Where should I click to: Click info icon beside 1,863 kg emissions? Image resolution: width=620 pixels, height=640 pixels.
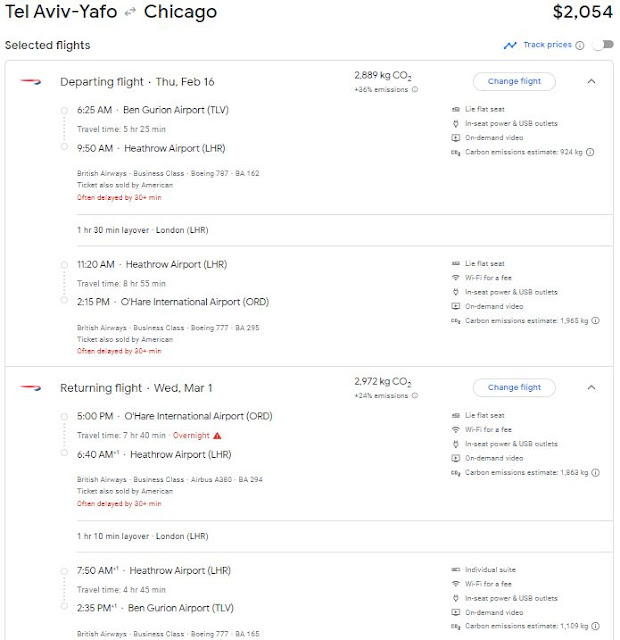[x=596, y=471]
